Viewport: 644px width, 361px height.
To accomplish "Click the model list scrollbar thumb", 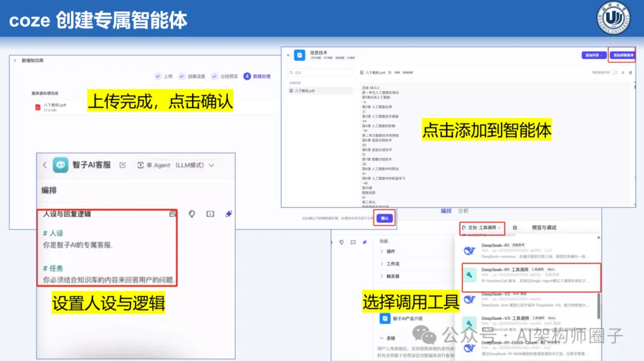I will pyautogui.click(x=599, y=306).
